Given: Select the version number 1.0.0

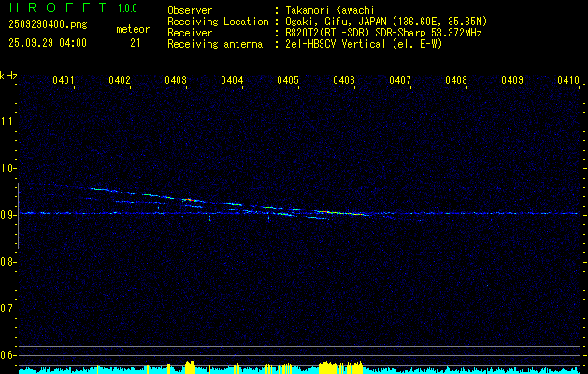Looking at the screenshot, I should tap(127, 8).
